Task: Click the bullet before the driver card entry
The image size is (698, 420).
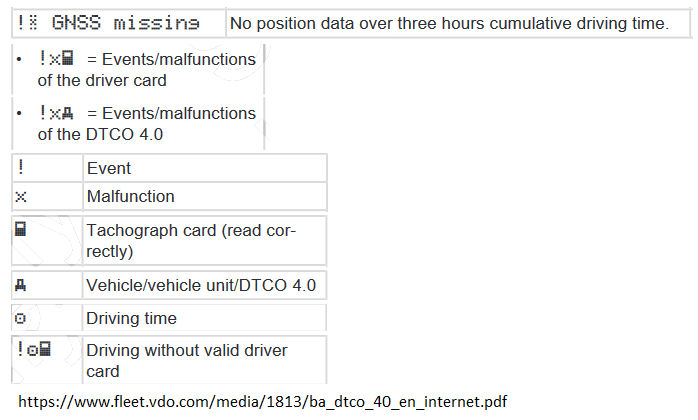Action: [x=19, y=59]
